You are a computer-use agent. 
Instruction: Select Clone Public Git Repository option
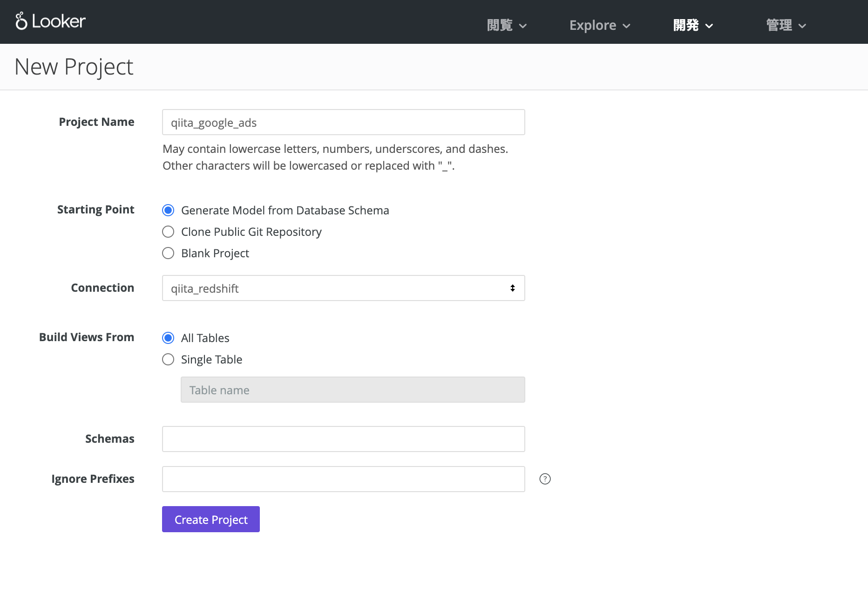[168, 232]
